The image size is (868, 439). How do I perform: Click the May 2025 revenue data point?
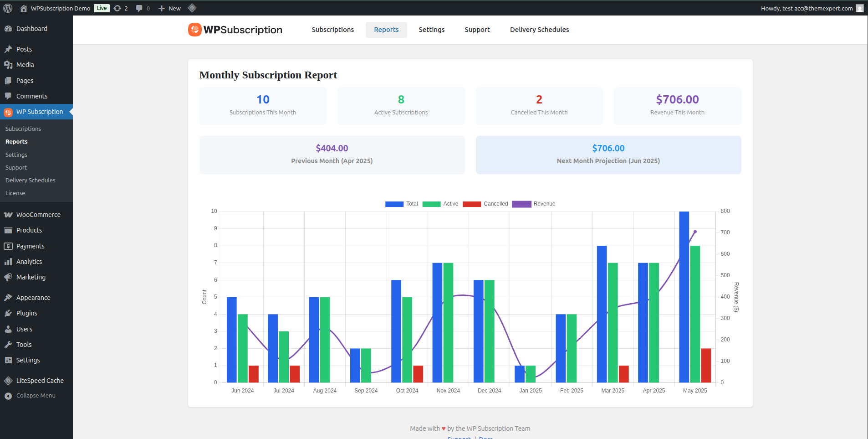(695, 232)
